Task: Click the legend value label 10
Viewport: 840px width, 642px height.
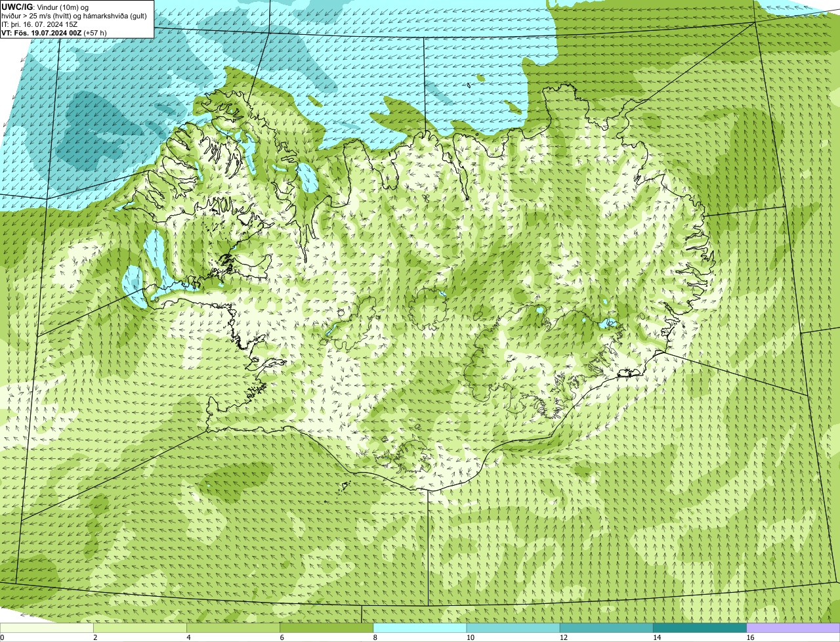Action: [469, 637]
